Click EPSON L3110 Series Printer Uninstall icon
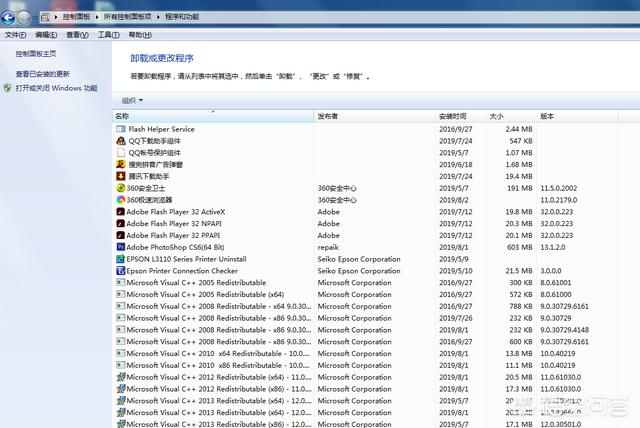640x428 pixels. pos(120,259)
